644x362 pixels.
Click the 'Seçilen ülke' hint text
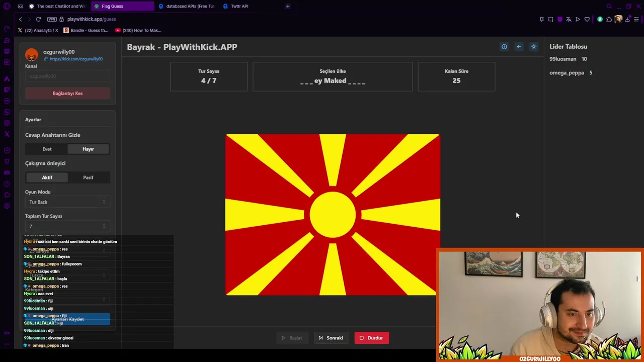click(x=333, y=80)
